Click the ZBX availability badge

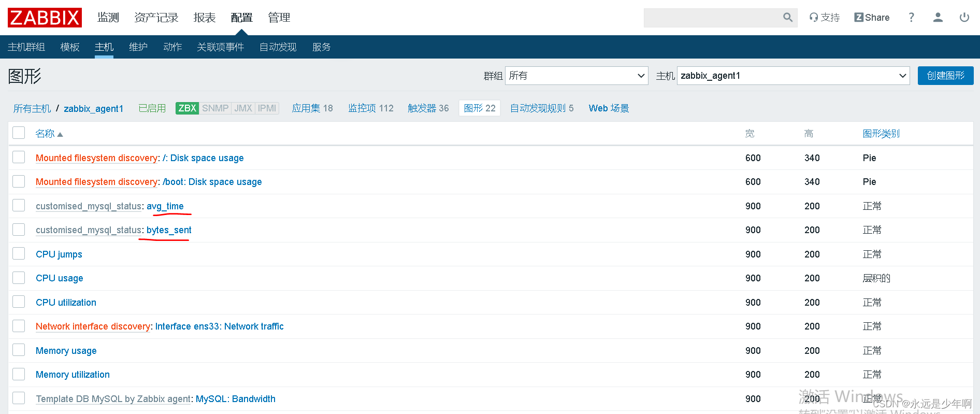[x=187, y=108]
